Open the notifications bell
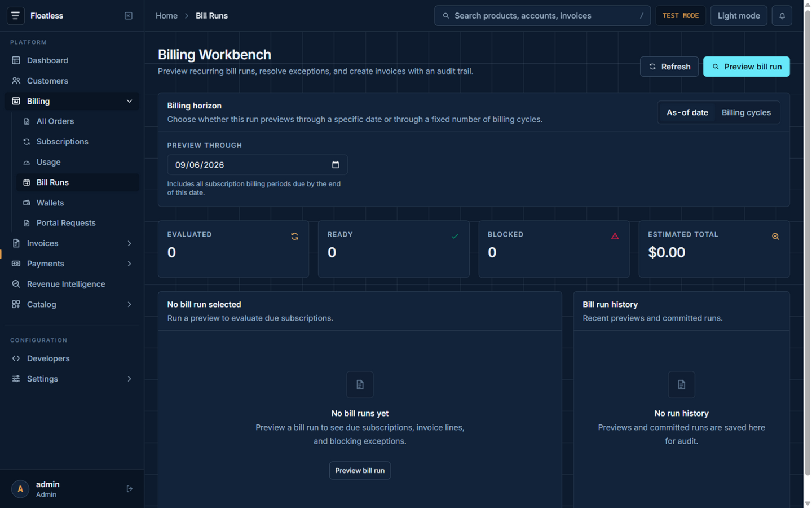The width and height of the screenshot is (812, 508). point(782,16)
